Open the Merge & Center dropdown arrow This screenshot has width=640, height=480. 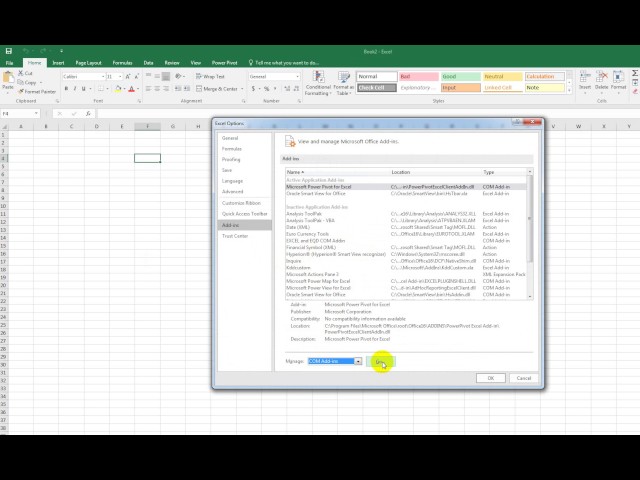[242, 89]
